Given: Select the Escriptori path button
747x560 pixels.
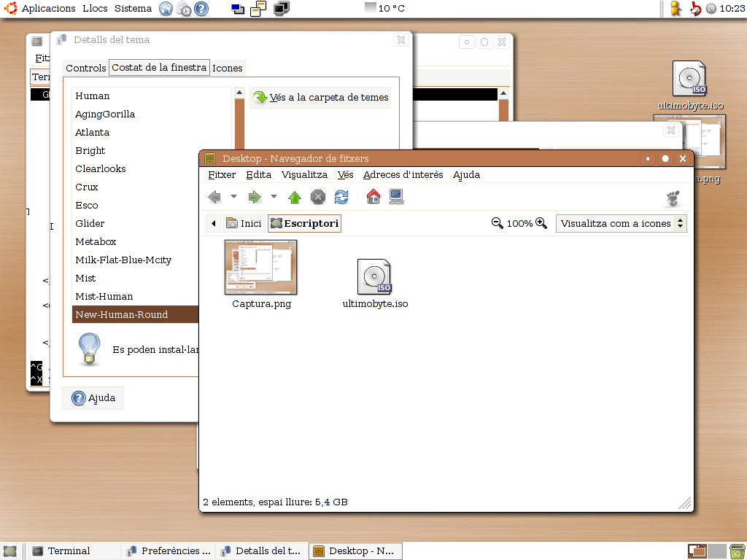Looking at the screenshot, I should (x=304, y=223).
